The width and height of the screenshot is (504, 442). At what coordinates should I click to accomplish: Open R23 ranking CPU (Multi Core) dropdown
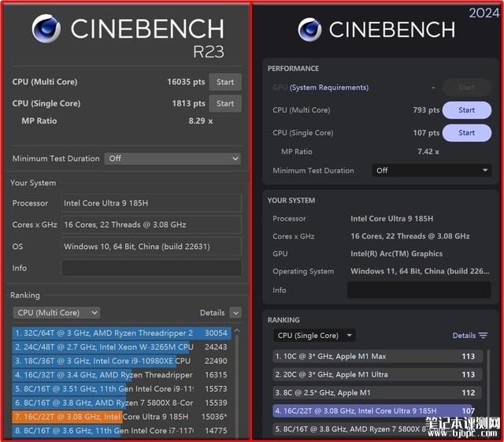coord(57,313)
